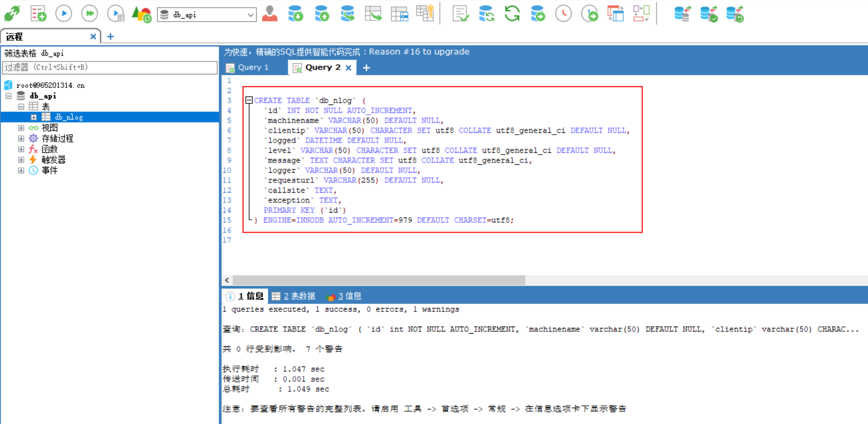
Task: Open the Reason #16 to upgrade link
Action: 418,51
